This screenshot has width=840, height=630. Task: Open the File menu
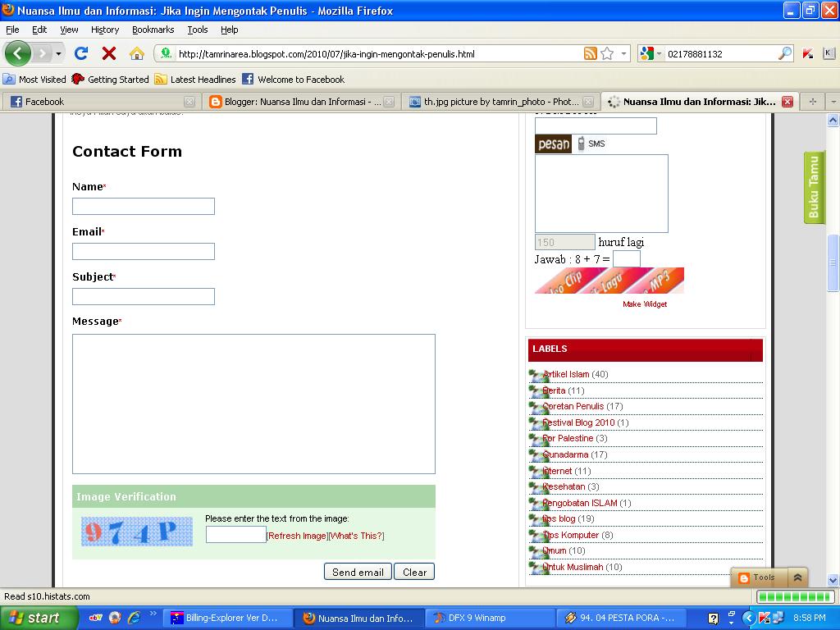(12, 30)
